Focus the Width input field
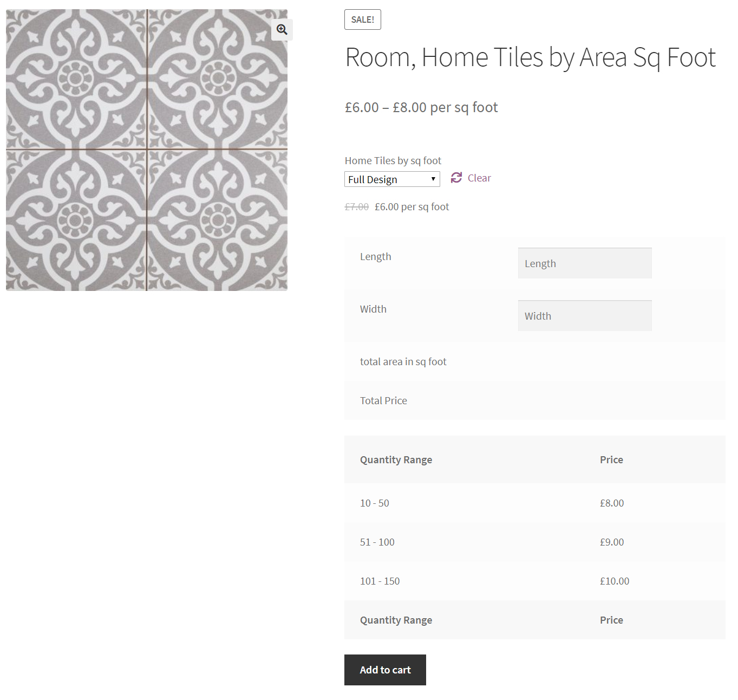Viewport: 738px width, 700px height. (584, 316)
